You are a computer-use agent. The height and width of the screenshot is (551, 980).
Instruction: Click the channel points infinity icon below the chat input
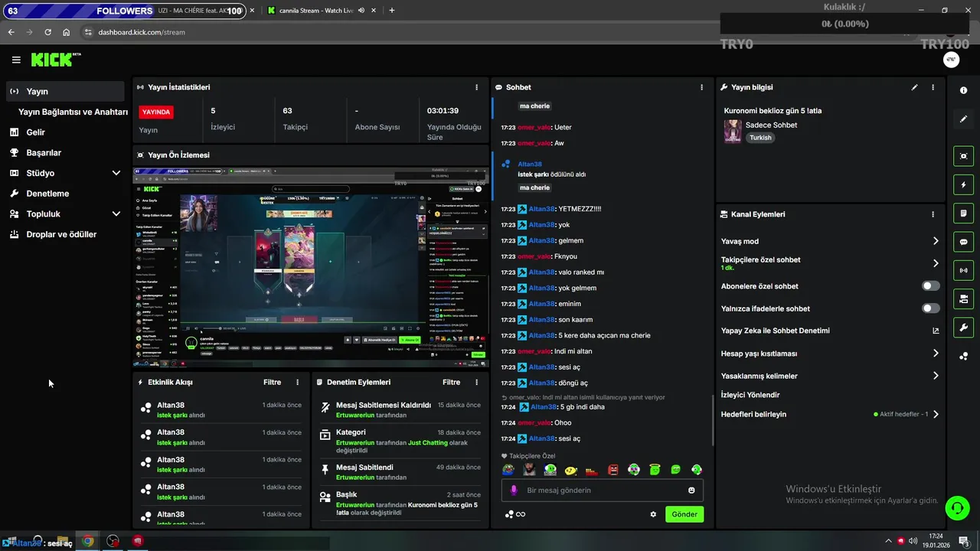[x=515, y=514]
